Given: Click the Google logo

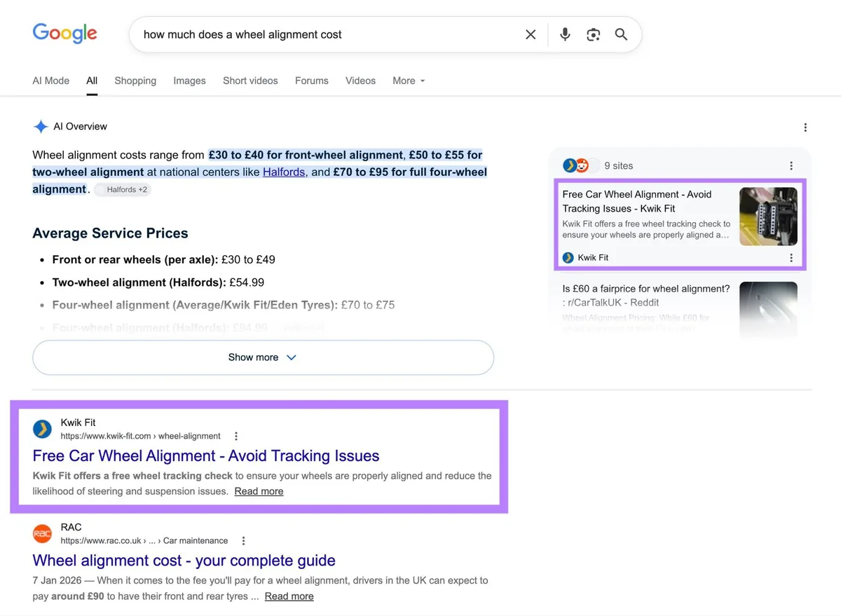Looking at the screenshot, I should click(x=64, y=33).
